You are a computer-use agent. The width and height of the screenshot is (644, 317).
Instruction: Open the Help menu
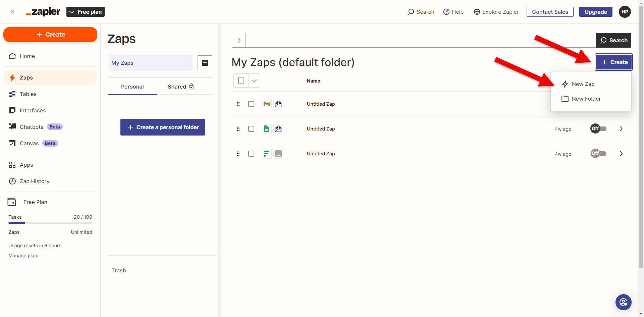(453, 12)
